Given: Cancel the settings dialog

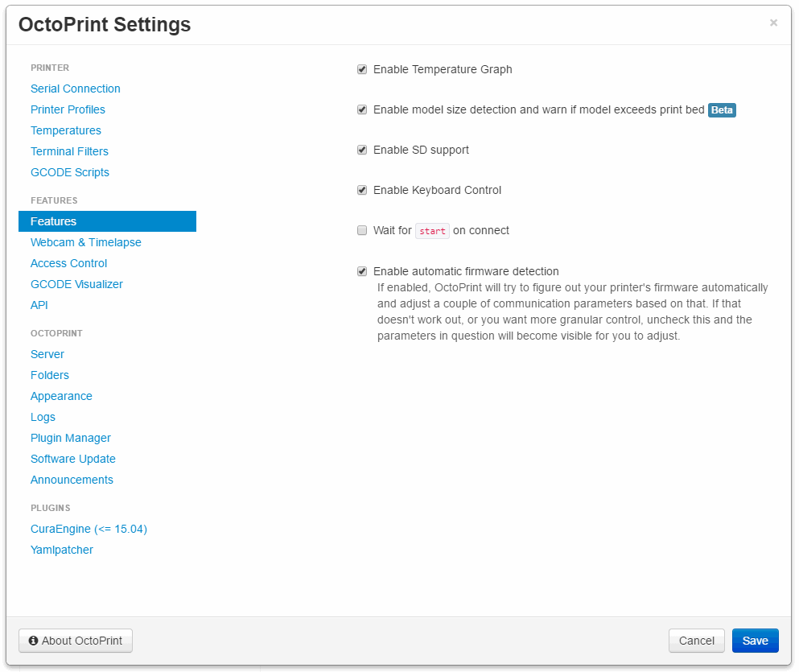Looking at the screenshot, I should 697,641.
